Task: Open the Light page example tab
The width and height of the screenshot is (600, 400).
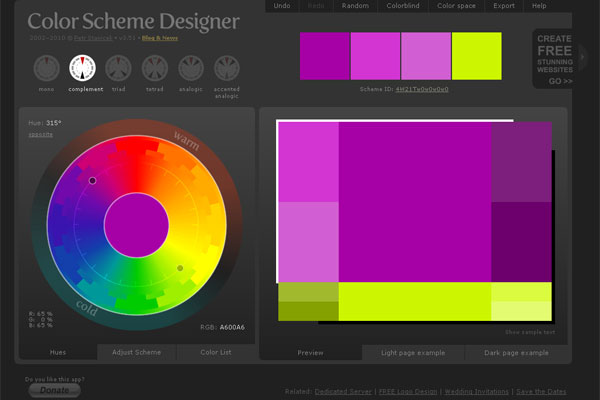Action: (x=414, y=353)
